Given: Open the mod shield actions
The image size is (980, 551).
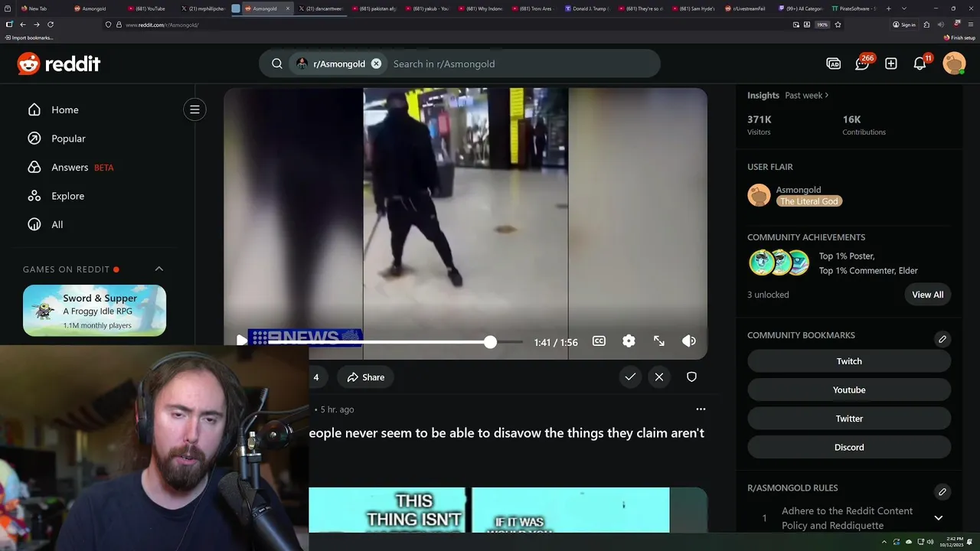Looking at the screenshot, I should click(691, 377).
